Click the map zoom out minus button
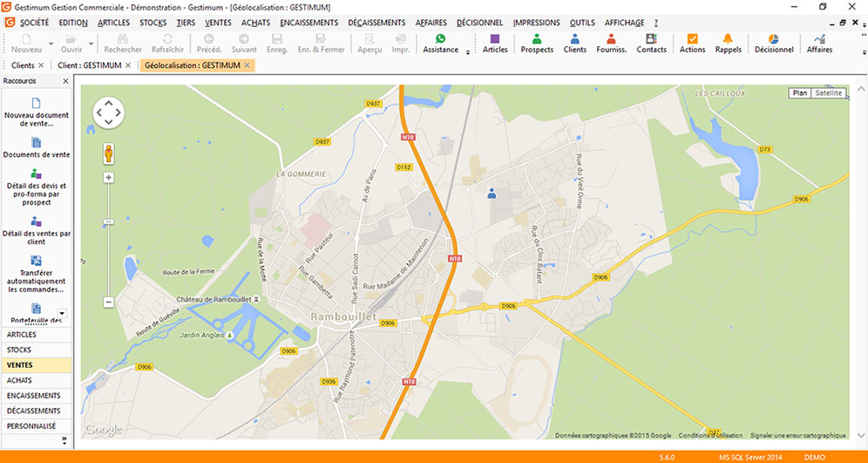Image resolution: width=868 pixels, height=463 pixels. click(108, 303)
